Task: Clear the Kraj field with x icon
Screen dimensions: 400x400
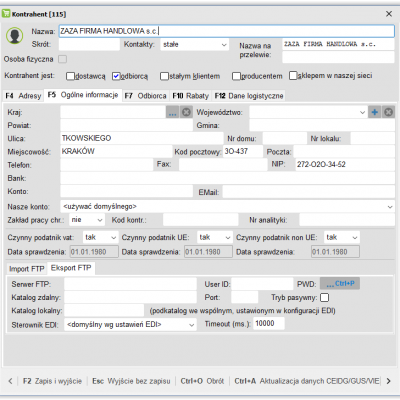Action: click(x=186, y=112)
